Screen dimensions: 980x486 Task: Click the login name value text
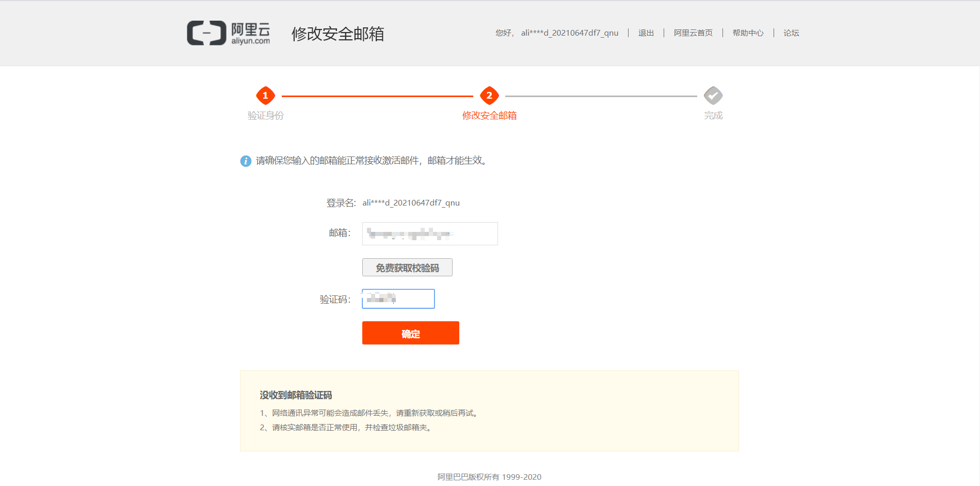pos(411,203)
